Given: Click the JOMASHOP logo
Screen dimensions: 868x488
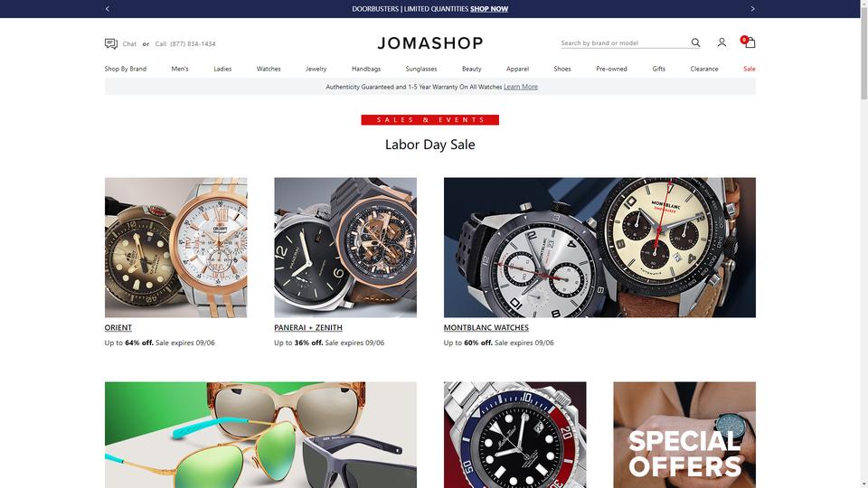Looking at the screenshot, I should tap(430, 43).
